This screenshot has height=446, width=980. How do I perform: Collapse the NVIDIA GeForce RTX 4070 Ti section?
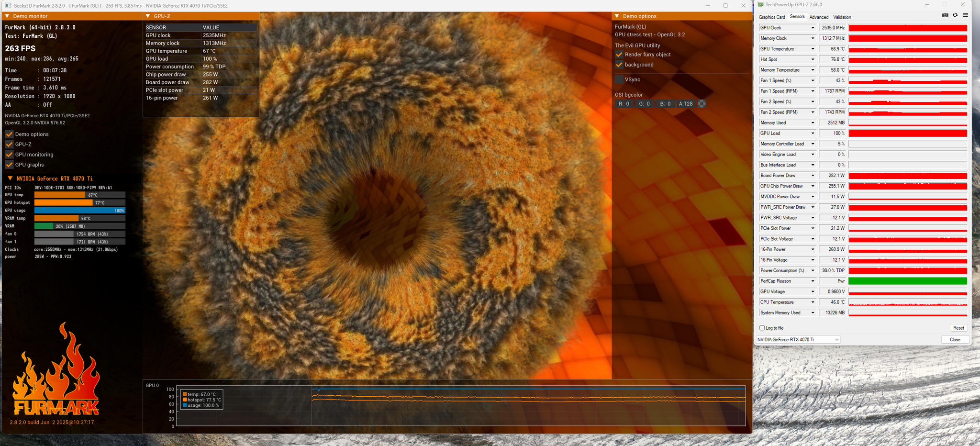coord(10,178)
